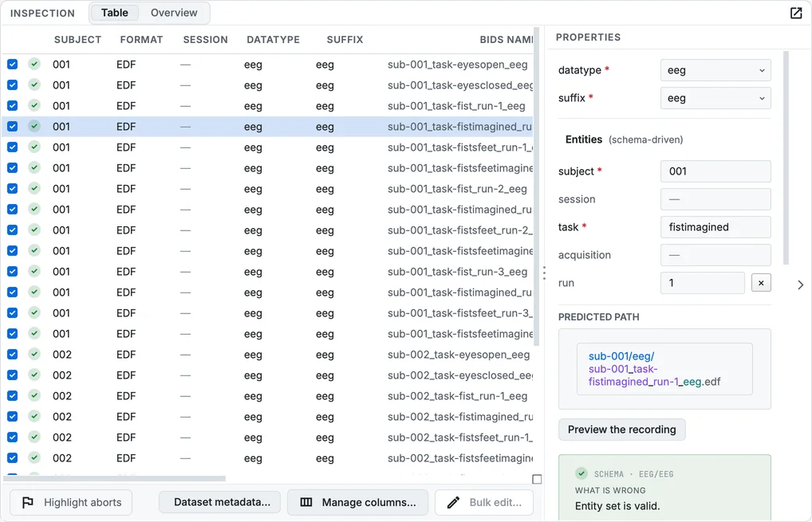Uncheck the sub-001_task-eyesopen_eeg row checkbox
Viewport: 812px width, 522px height.
tap(13, 64)
